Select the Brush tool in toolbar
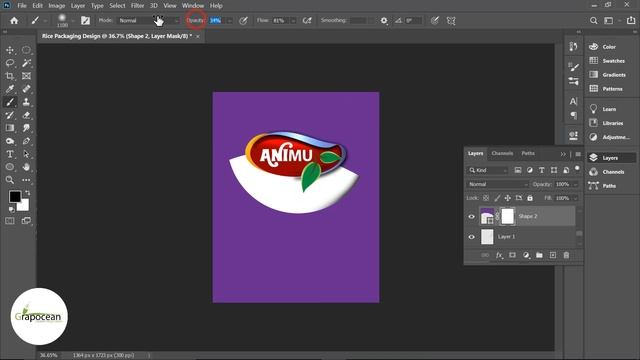The width and height of the screenshot is (640, 360). coord(10,102)
